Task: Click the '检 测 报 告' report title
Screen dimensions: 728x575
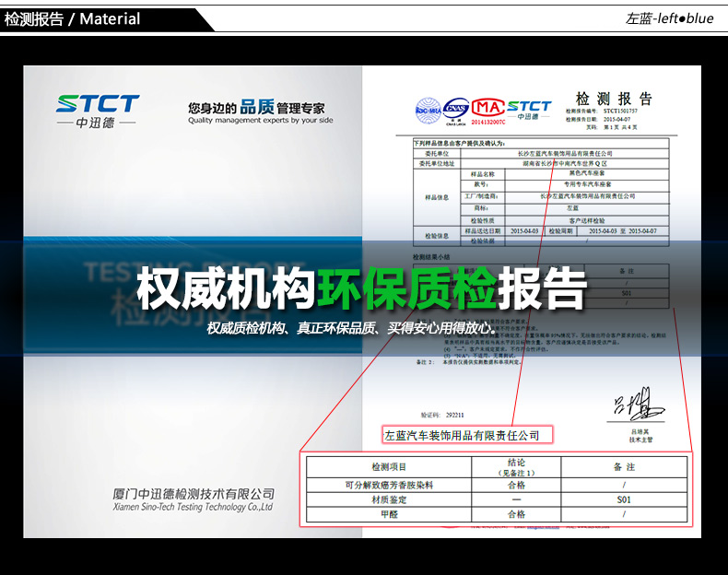Action: click(x=614, y=99)
